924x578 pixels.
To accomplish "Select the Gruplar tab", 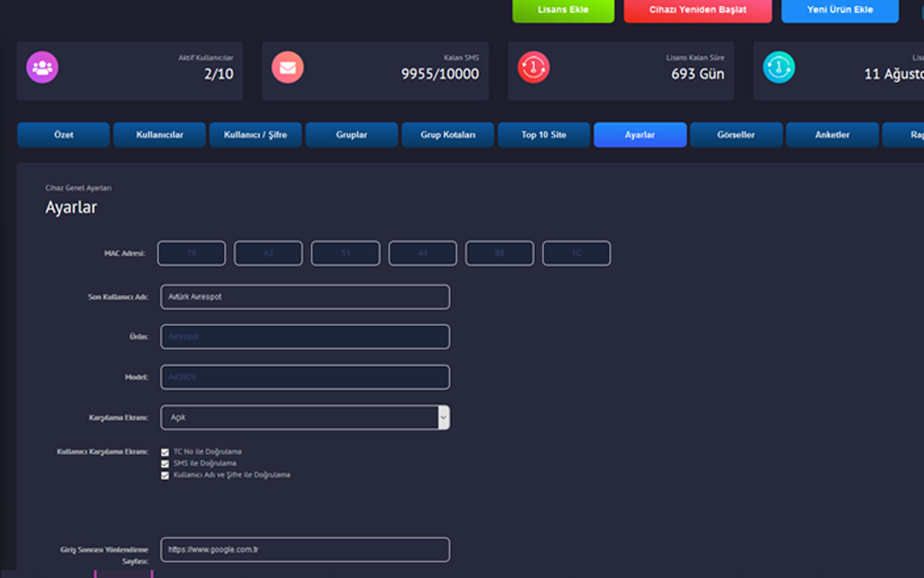I will pos(351,135).
